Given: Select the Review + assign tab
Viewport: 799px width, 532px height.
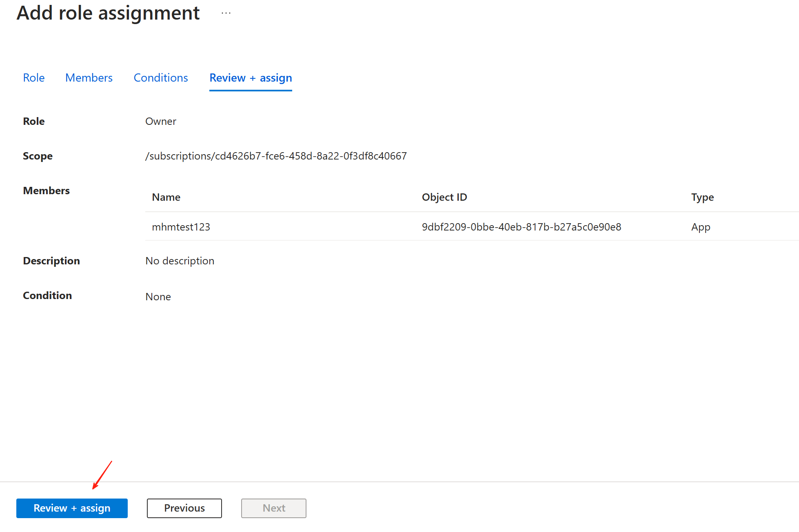Looking at the screenshot, I should click(251, 78).
